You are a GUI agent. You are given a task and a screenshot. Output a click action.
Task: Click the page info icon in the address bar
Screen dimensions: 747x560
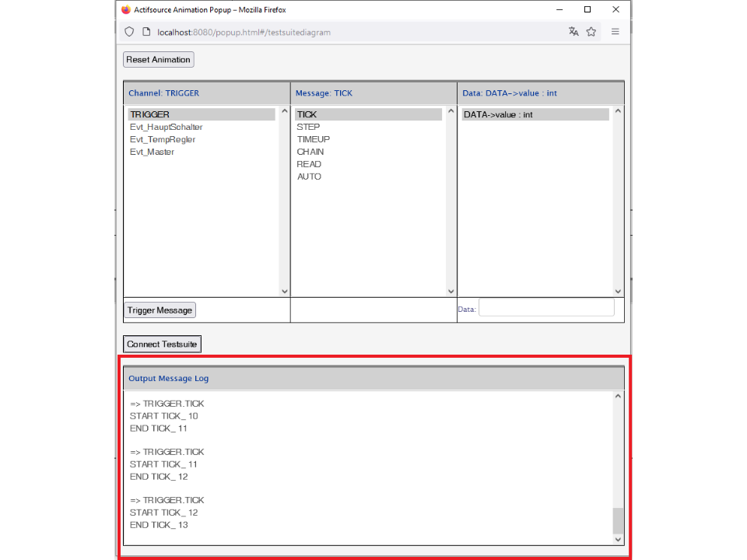tap(146, 32)
